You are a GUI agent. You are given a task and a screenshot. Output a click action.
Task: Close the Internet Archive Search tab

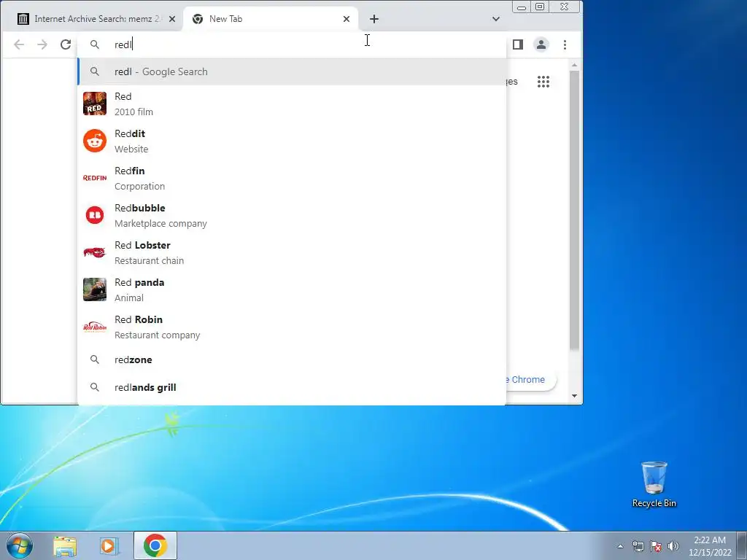pyautogui.click(x=172, y=19)
